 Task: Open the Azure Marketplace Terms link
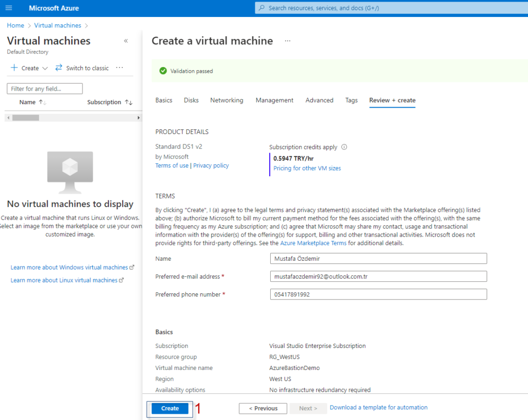313,243
